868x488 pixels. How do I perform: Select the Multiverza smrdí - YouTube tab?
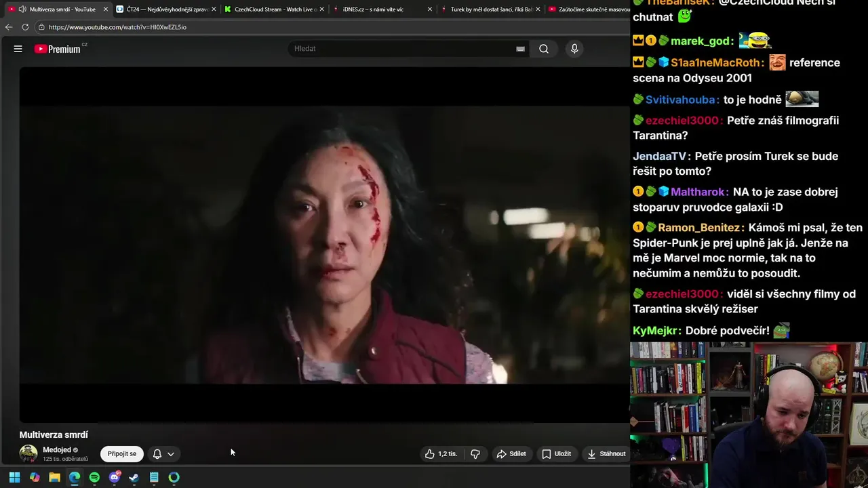[58, 9]
